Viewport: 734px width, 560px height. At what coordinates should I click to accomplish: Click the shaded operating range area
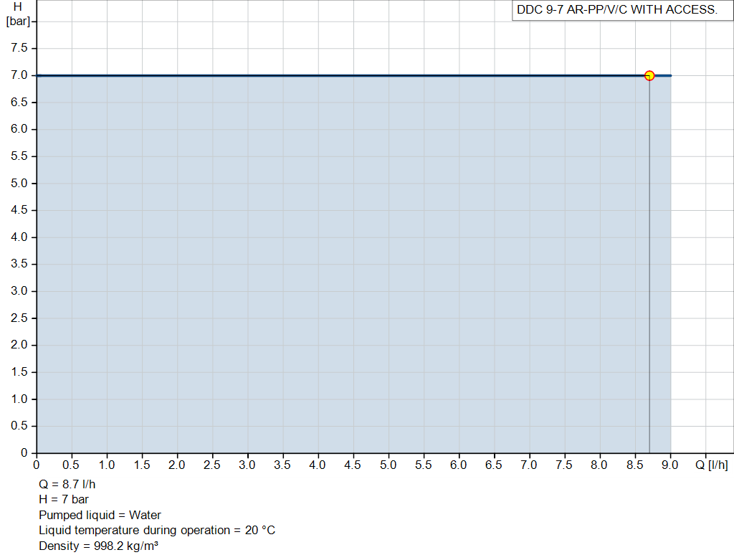tap(323, 287)
